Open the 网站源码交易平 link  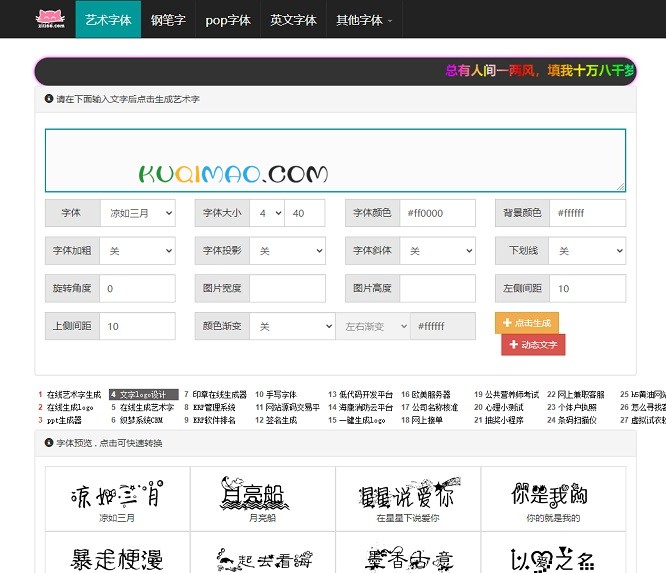pos(293,407)
